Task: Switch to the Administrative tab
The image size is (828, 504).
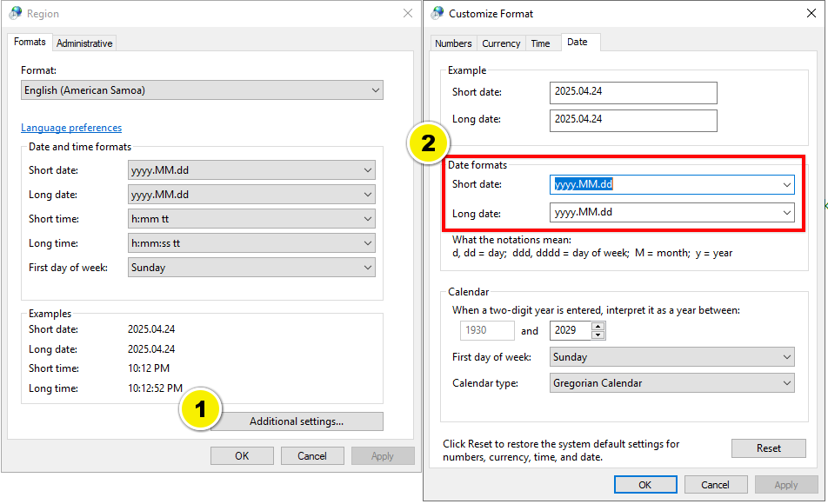Action: [84, 42]
